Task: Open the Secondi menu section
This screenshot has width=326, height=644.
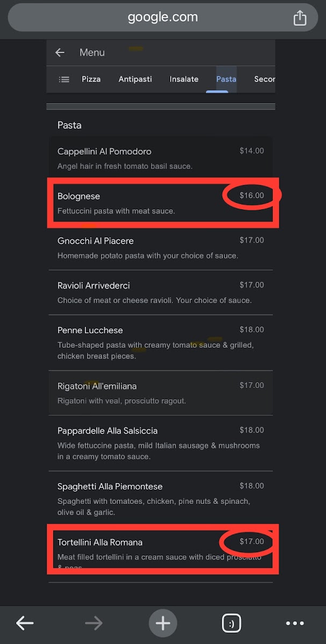Action: (x=265, y=79)
